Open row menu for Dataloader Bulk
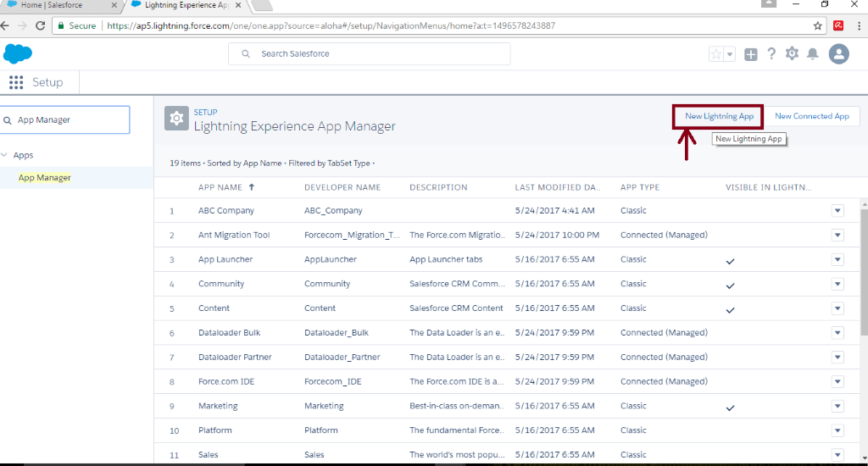This screenshot has height=466, width=868. click(837, 333)
